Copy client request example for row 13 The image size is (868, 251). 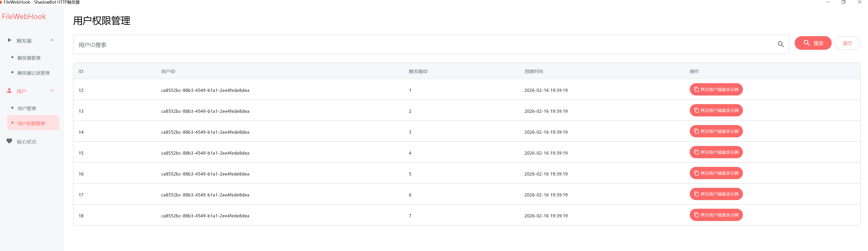click(716, 110)
